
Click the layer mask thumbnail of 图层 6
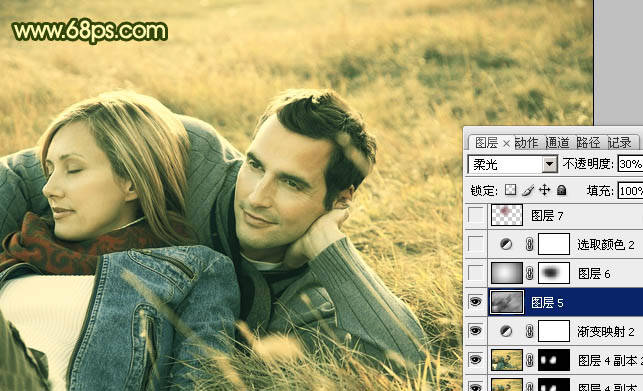pos(554,273)
